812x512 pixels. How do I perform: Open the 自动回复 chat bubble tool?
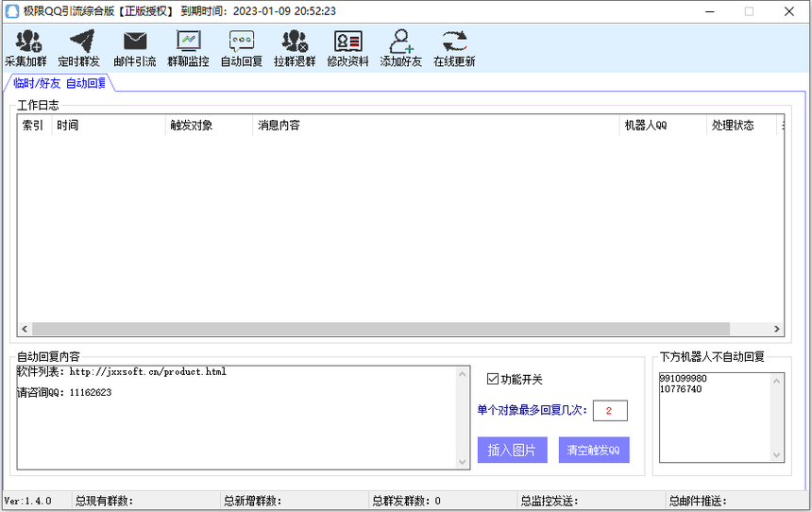click(x=242, y=48)
